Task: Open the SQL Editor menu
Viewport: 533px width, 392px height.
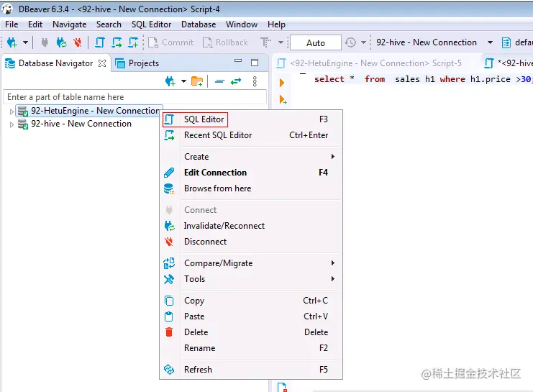Action: pyautogui.click(x=151, y=24)
